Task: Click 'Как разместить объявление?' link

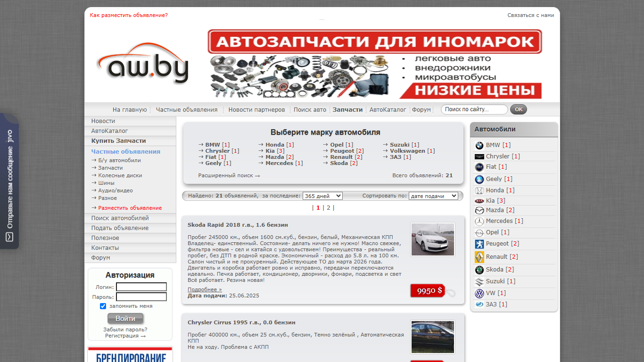Action: point(129,15)
